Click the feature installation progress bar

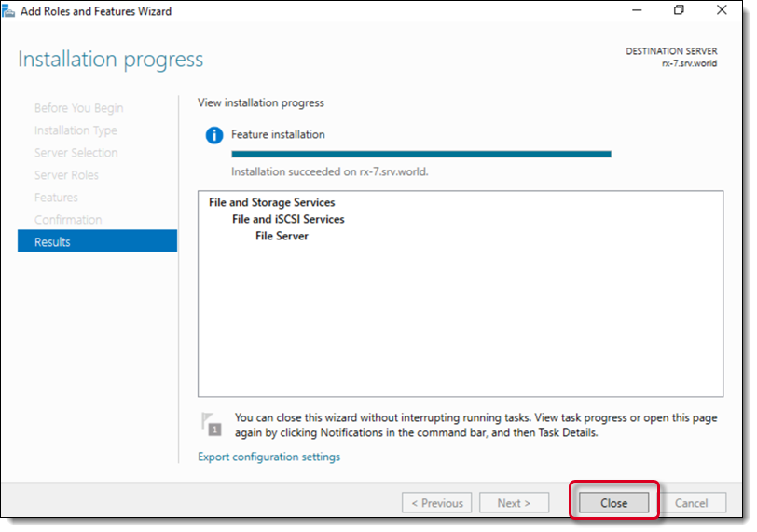420,154
